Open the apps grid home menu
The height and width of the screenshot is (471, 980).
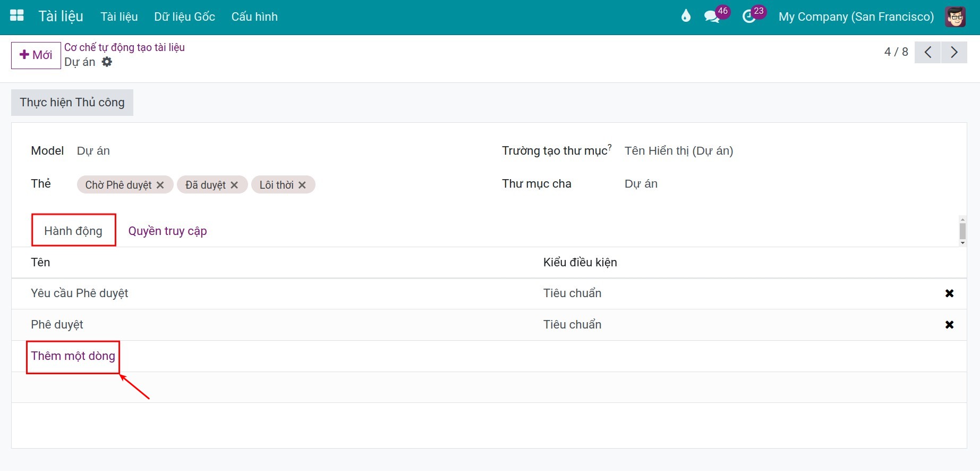17,16
